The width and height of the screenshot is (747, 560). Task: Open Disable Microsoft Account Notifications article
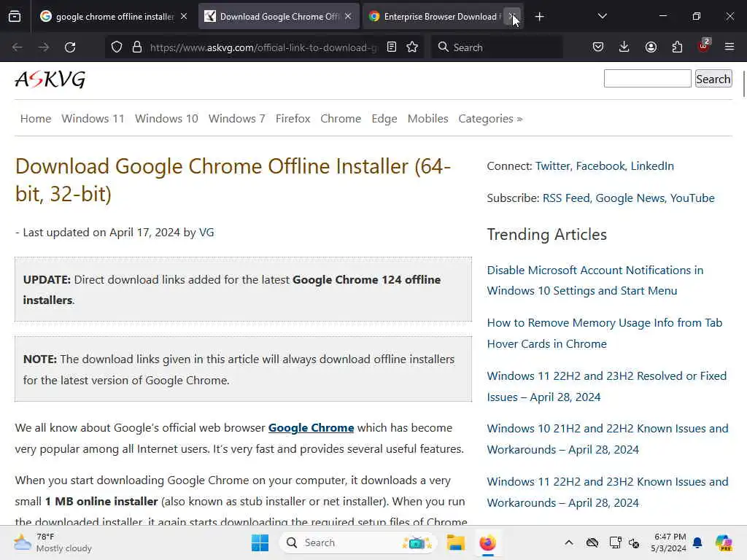click(x=595, y=281)
